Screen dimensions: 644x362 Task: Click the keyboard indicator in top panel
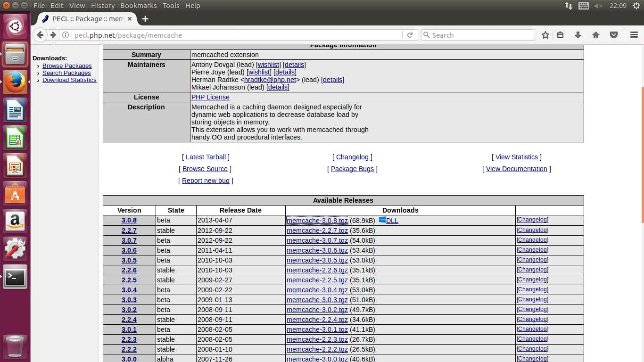tap(584, 6)
